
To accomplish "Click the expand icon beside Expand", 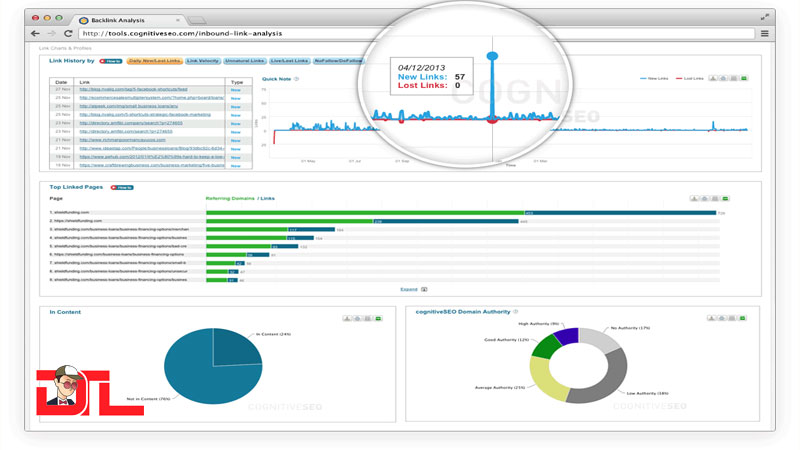I will pos(424,289).
